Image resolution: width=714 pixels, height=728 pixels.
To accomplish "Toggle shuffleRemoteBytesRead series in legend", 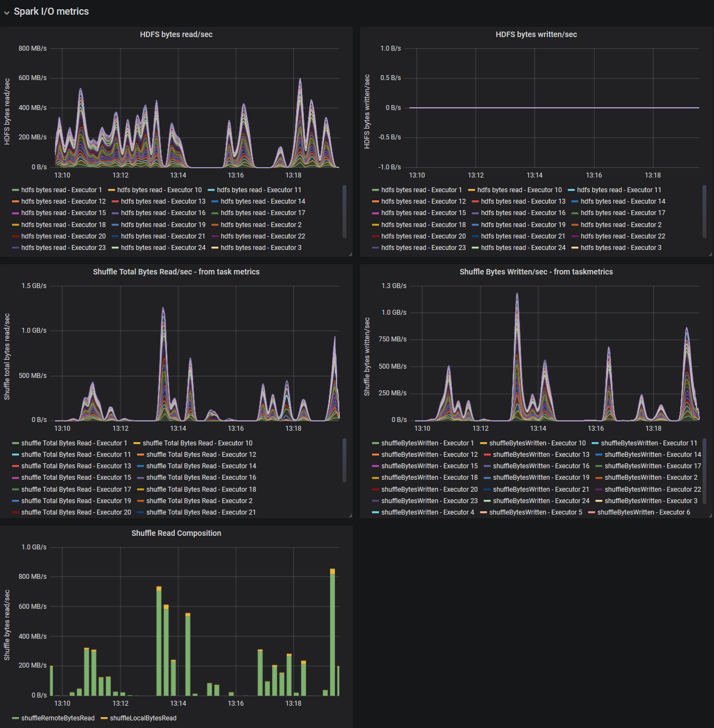I will click(58, 718).
